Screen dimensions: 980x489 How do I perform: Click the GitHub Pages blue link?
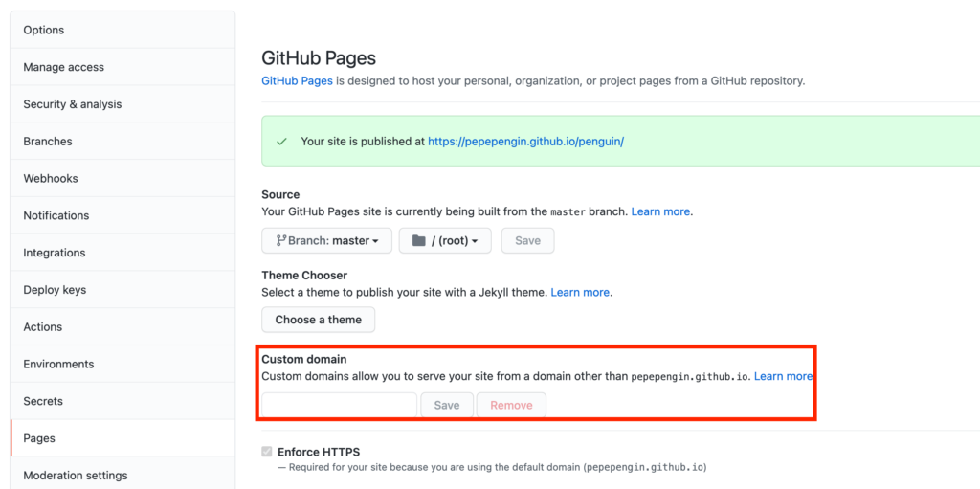tap(297, 80)
